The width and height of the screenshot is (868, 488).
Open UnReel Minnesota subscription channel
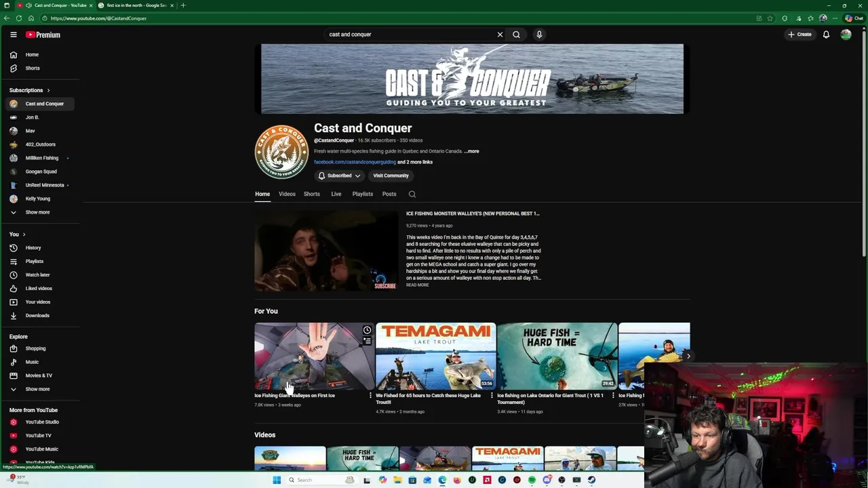click(x=41, y=186)
